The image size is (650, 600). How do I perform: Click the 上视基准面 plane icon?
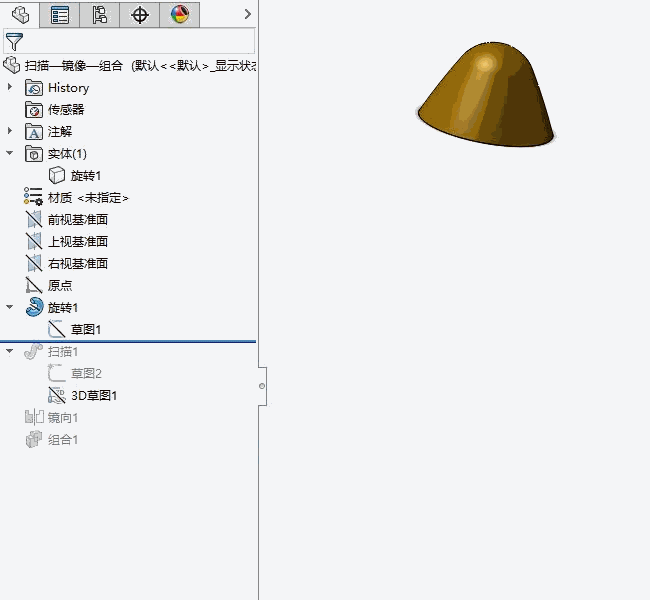pos(34,241)
